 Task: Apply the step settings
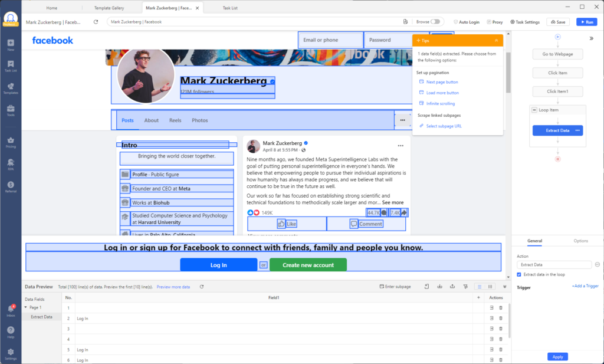[x=557, y=357]
